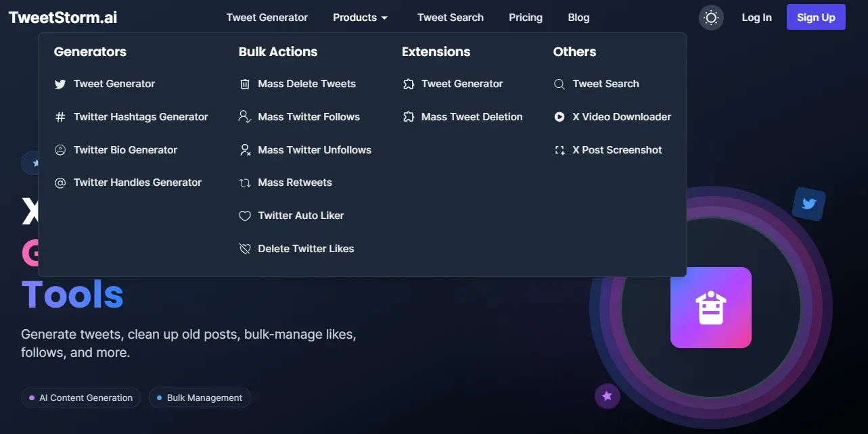Select the crossed-heart icon beside Delete Twitter Likes

244,248
